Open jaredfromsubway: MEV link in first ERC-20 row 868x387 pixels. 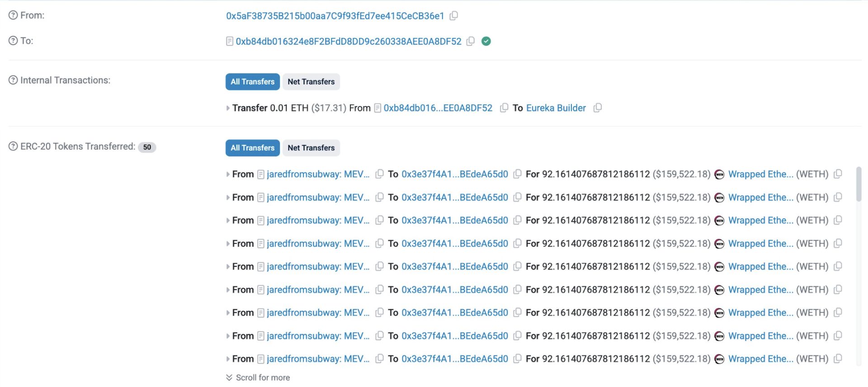tap(318, 174)
